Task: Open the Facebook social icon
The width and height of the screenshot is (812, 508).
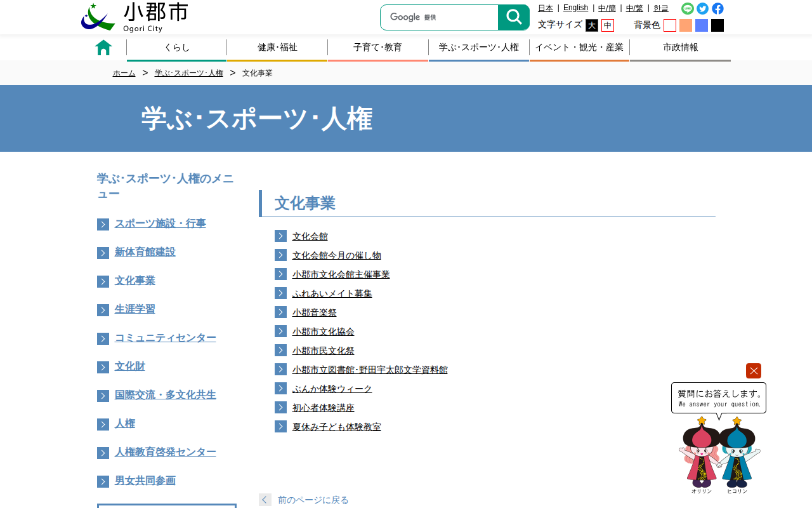Action: (x=717, y=8)
